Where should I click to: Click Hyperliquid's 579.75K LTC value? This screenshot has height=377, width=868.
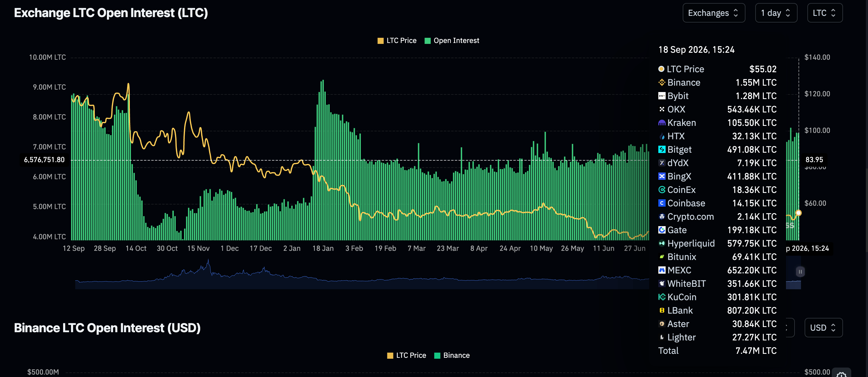pyautogui.click(x=752, y=243)
